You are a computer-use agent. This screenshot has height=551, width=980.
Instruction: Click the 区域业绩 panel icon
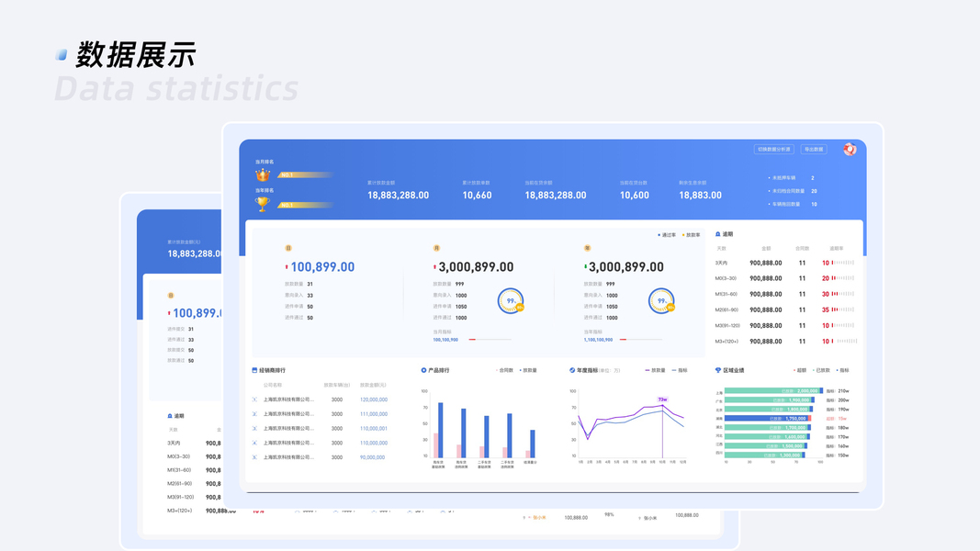[717, 370]
